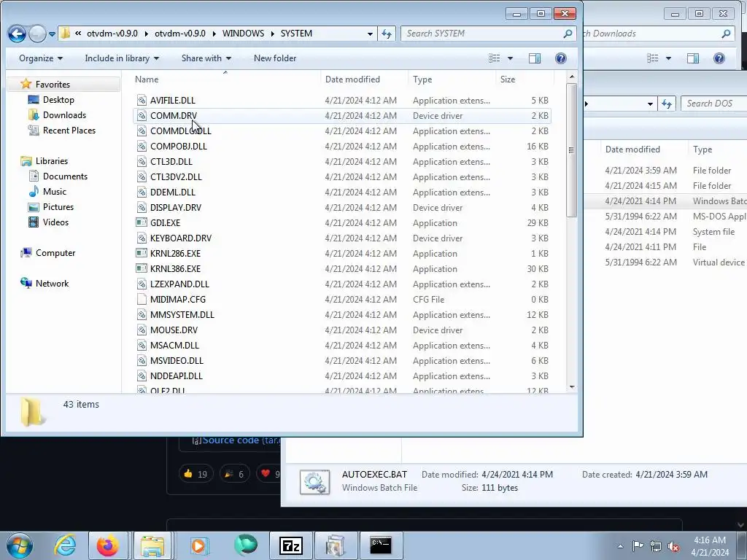
Task: Click the muted volume tray icon
Action: click(673, 546)
